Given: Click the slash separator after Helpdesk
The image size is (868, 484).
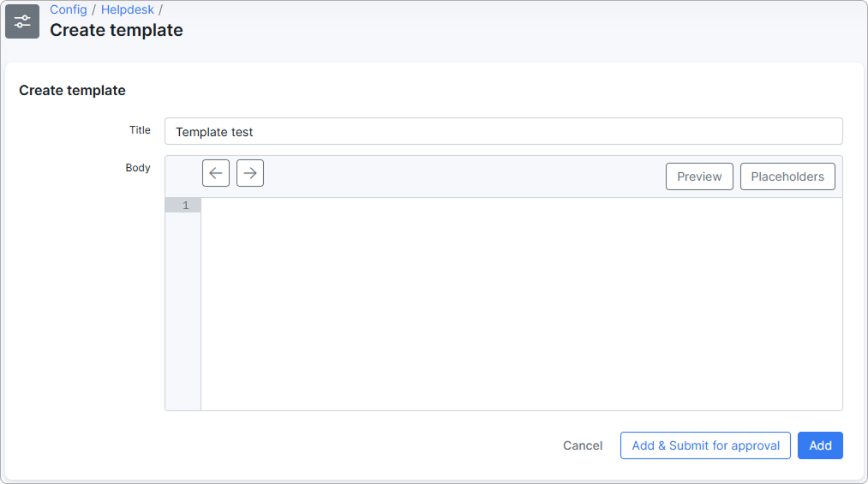Looking at the screenshot, I should [x=160, y=9].
